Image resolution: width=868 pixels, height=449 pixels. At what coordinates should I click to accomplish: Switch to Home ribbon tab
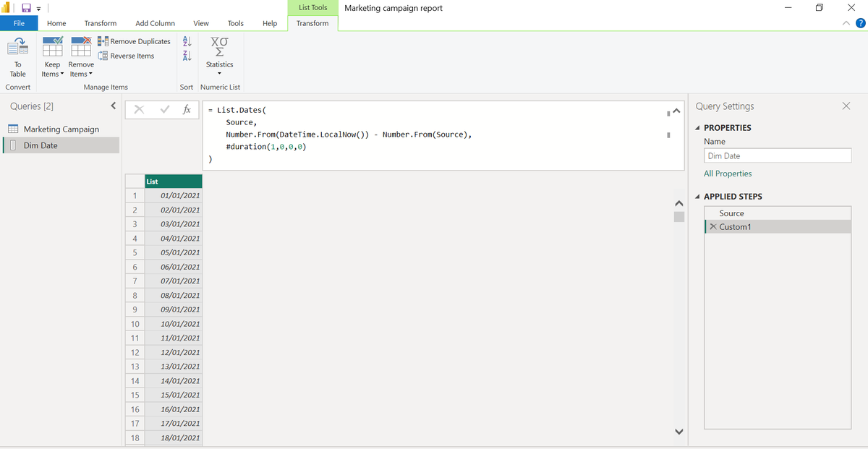pyautogui.click(x=56, y=23)
